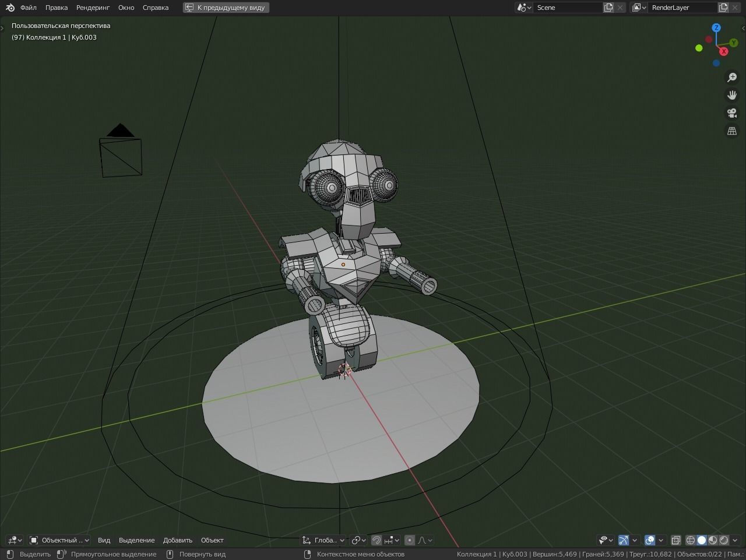Click status bar text Треуг.:10,682
This screenshot has width=746, height=560.
point(650,554)
